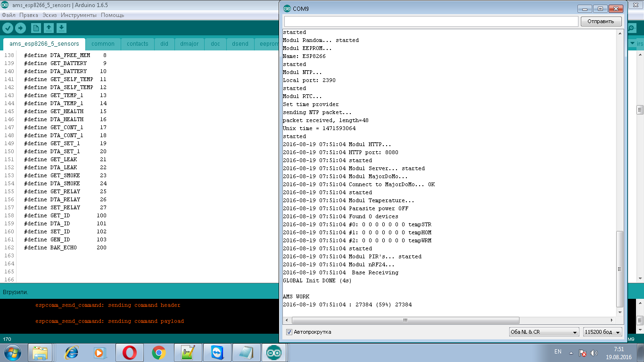Switch to the dmajor tab
The width and height of the screenshot is (644, 362).
(189, 44)
